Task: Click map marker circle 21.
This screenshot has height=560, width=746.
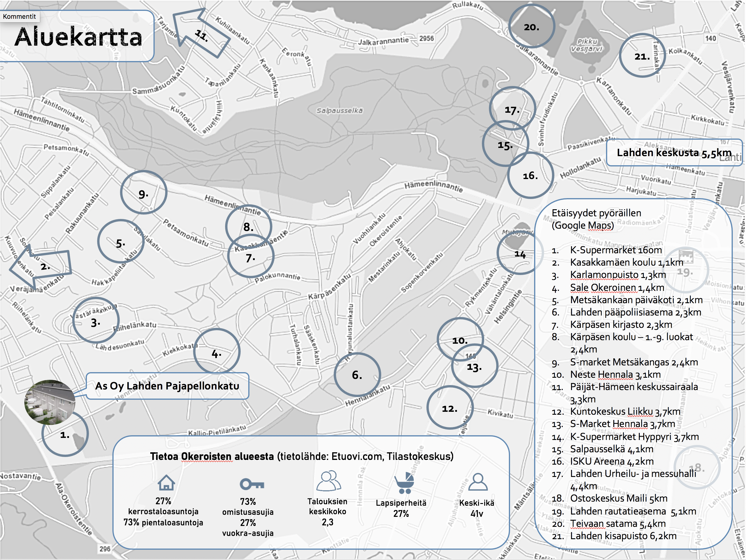Action: click(x=642, y=55)
